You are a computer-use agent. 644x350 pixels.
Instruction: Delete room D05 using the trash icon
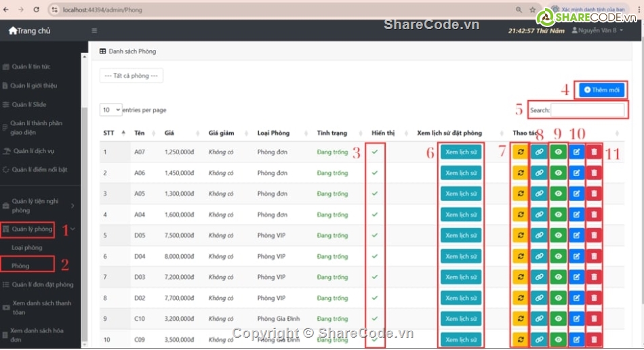(594, 236)
